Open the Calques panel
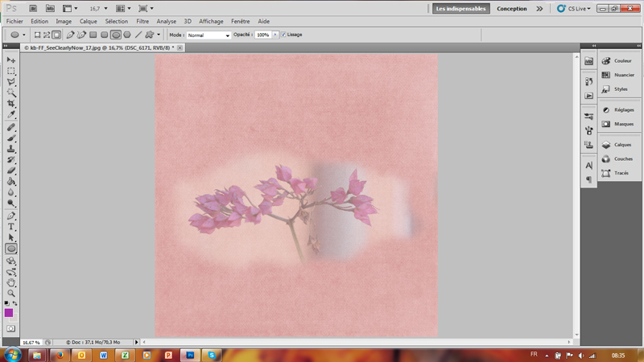This screenshot has height=362, width=644. (x=622, y=145)
